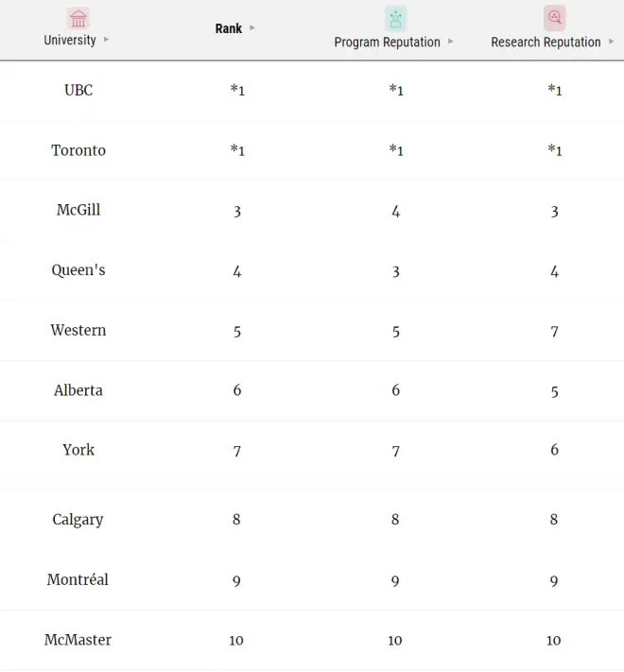
Task: Open the Alberta university entry
Action: click(x=78, y=390)
